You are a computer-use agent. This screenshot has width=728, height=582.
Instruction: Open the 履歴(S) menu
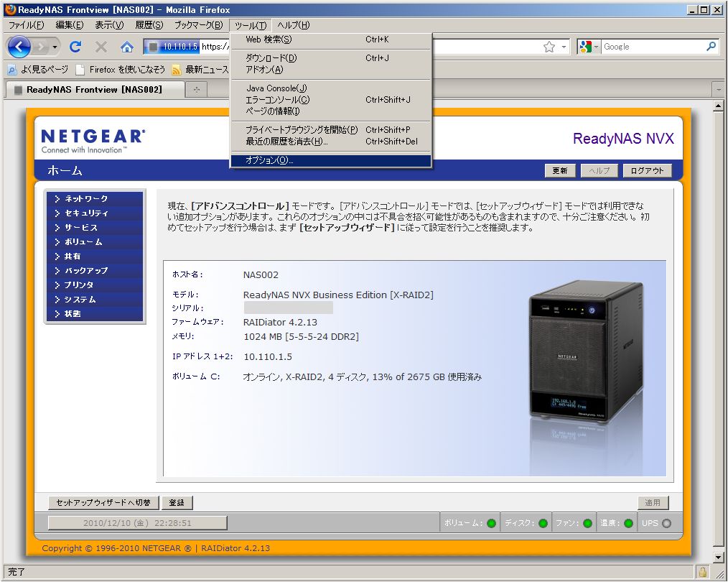click(x=149, y=26)
